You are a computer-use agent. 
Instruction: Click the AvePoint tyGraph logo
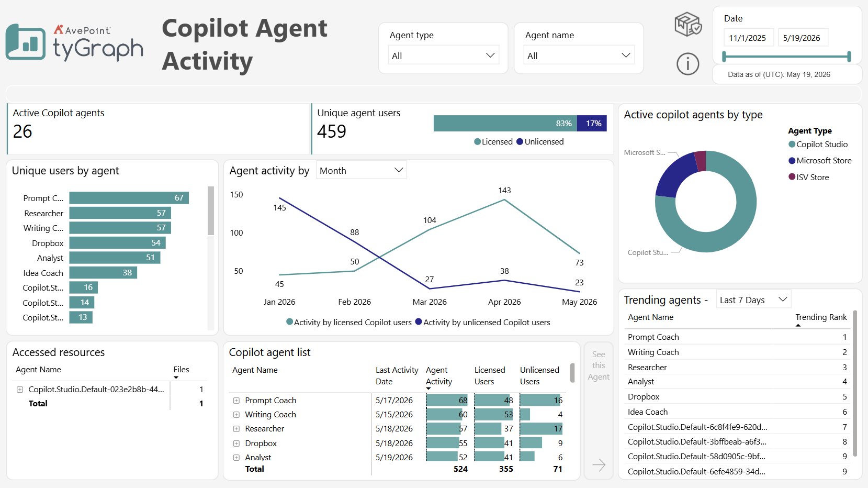74,42
